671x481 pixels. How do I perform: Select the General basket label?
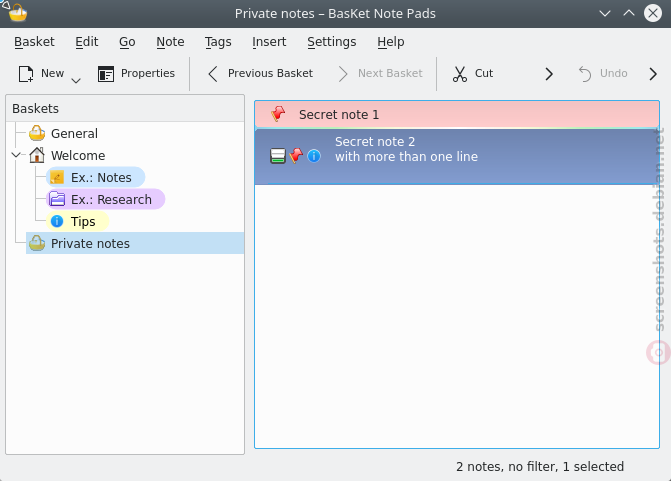tap(74, 134)
